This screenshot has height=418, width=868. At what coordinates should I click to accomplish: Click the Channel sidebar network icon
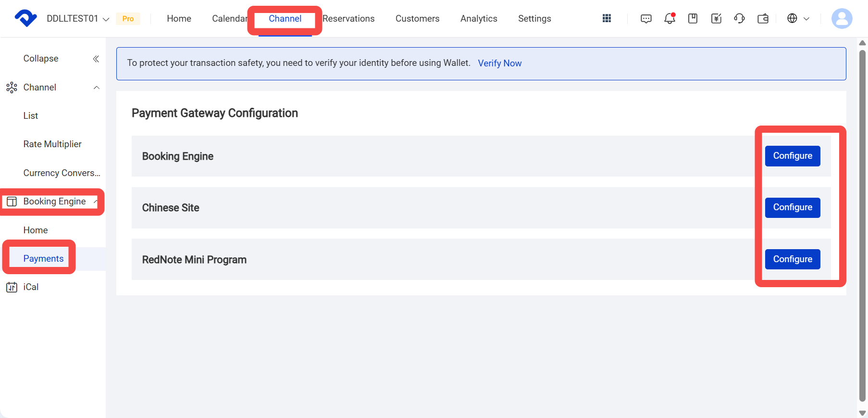pyautogui.click(x=12, y=88)
